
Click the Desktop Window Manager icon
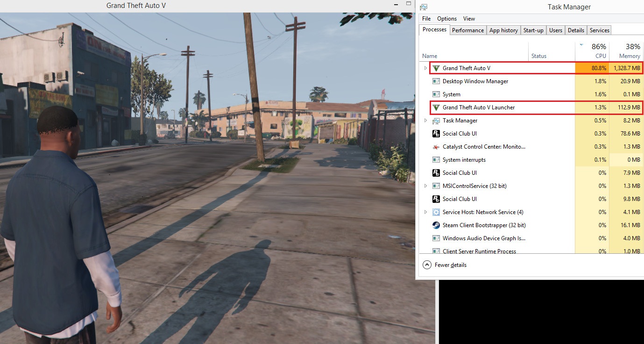point(436,81)
